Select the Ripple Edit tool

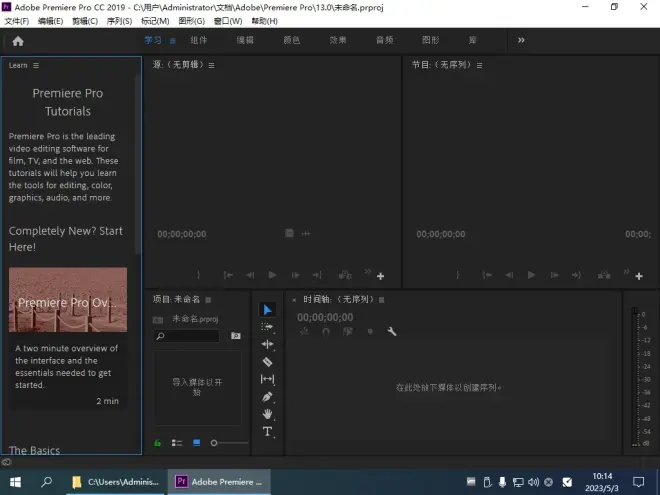point(267,344)
